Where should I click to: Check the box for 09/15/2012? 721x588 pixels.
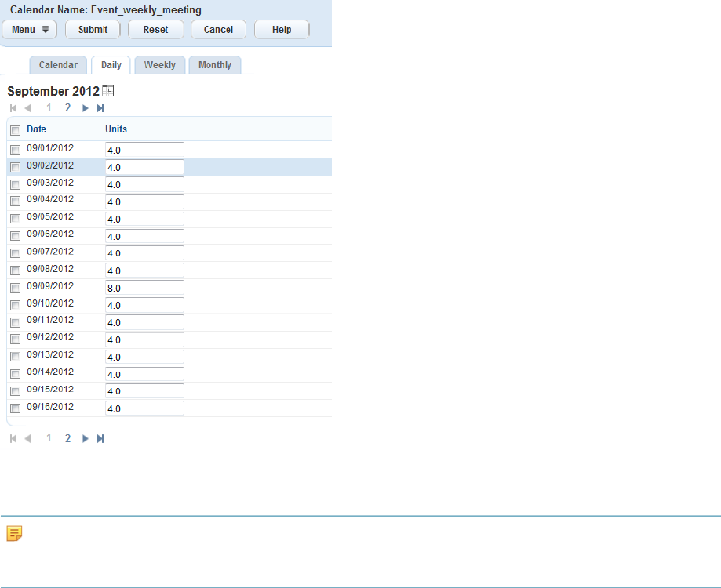pyautogui.click(x=15, y=391)
